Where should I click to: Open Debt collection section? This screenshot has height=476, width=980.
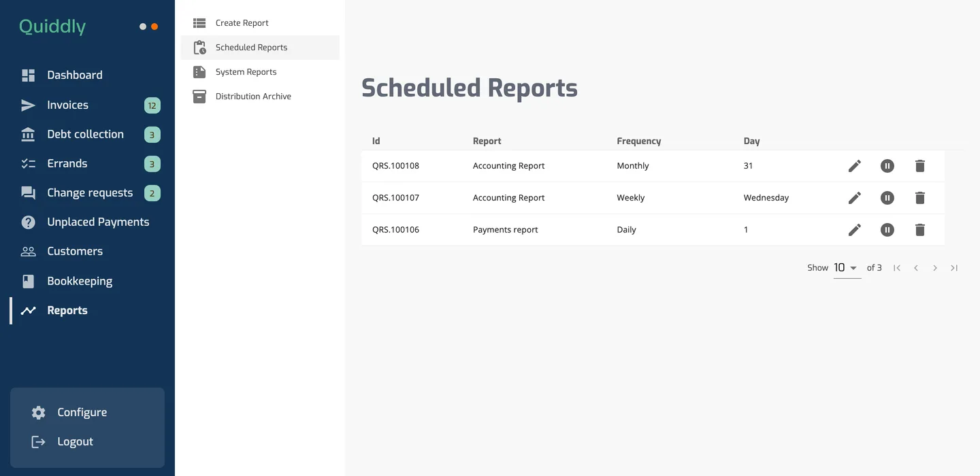86,135
